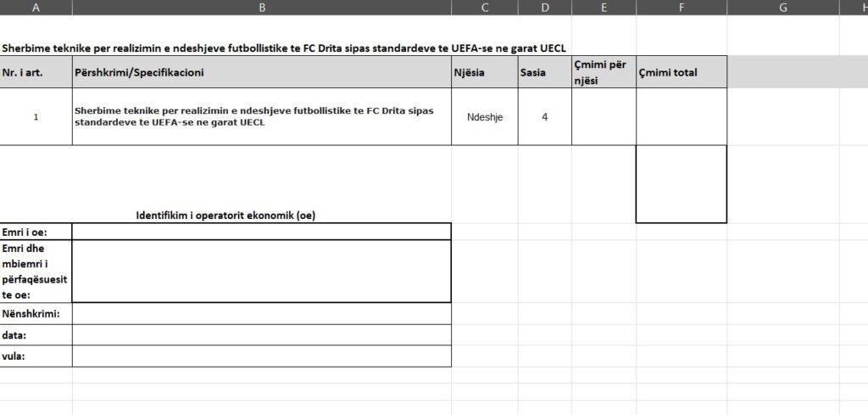This screenshot has height=415, width=868.
Task: Select the 'Nr. i art.' header cell
Action: pos(36,72)
